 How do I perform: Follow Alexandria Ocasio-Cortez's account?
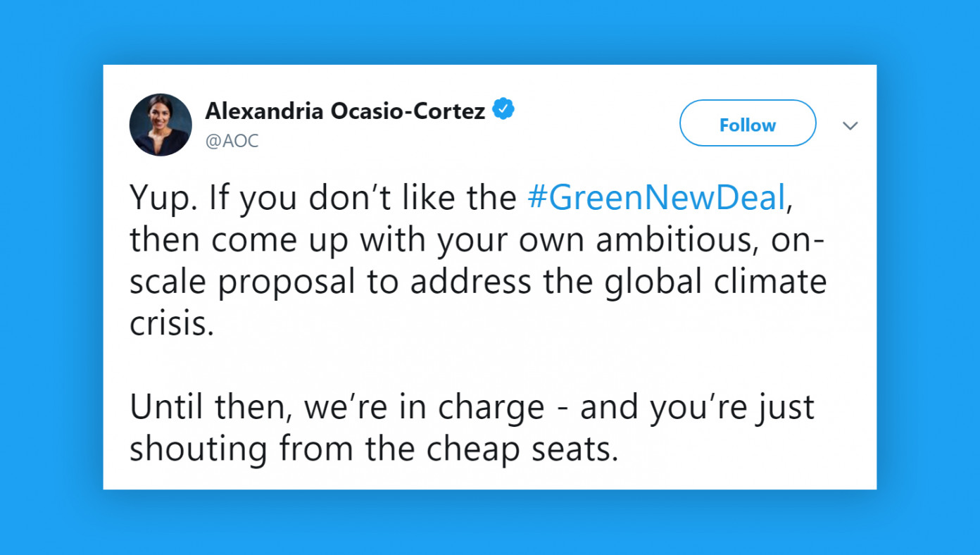(x=748, y=123)
